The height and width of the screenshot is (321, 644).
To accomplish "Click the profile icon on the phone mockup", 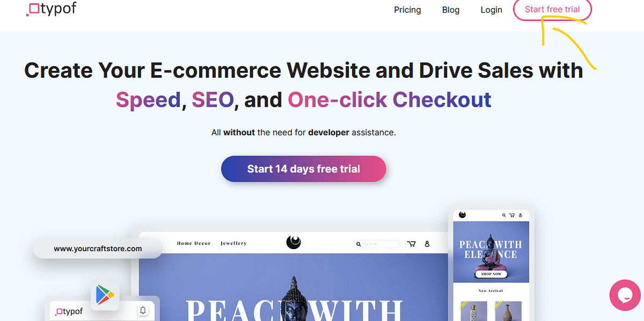I will pos(520,215).
